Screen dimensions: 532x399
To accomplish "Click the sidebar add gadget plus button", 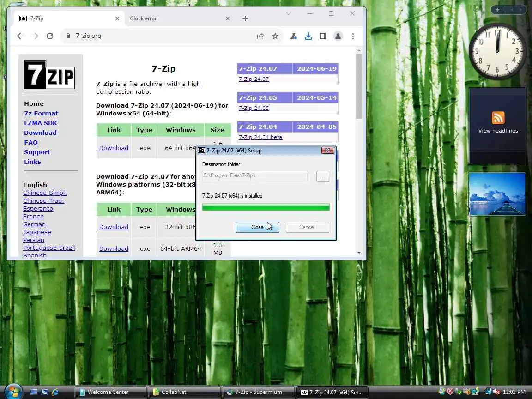I will [x=497, y=10].
